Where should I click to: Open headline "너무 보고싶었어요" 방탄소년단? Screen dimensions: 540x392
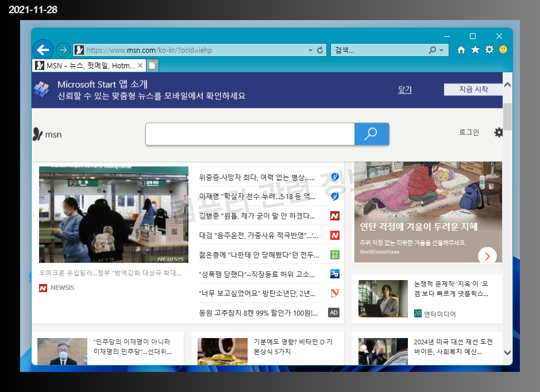point(257,294)
